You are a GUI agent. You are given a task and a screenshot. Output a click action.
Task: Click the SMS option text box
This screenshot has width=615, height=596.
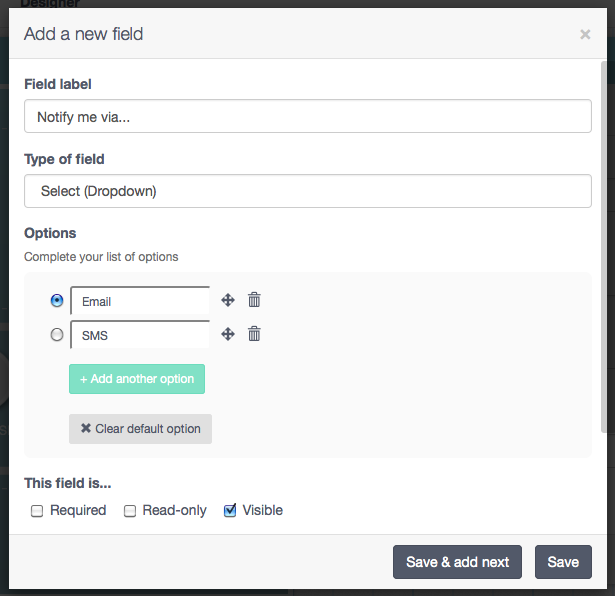140,335
